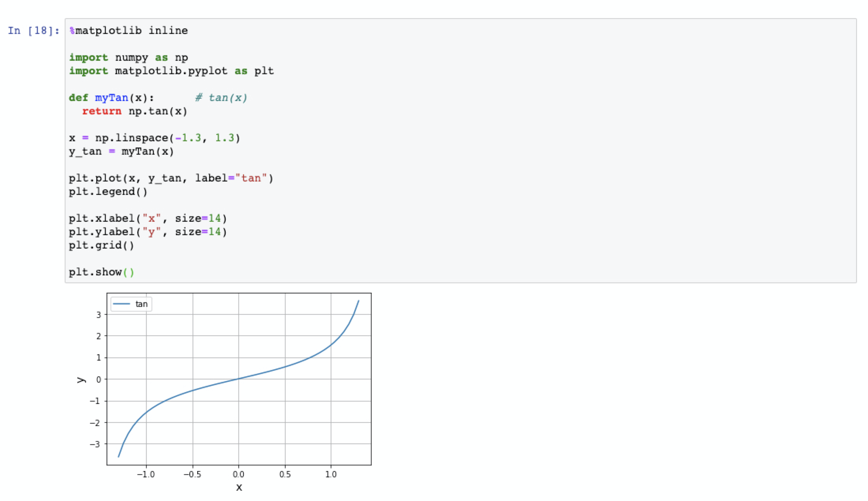Click the plt.show() line
The width and height of the screenshot is (868, 501).
(101, 272)
